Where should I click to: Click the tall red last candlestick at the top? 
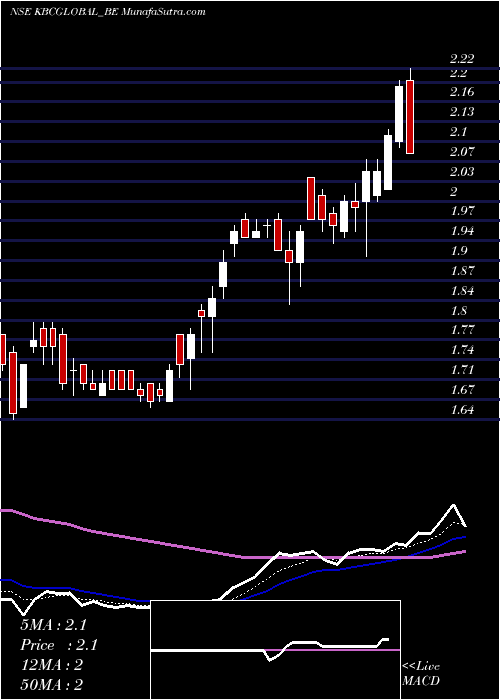coord(410,117)
